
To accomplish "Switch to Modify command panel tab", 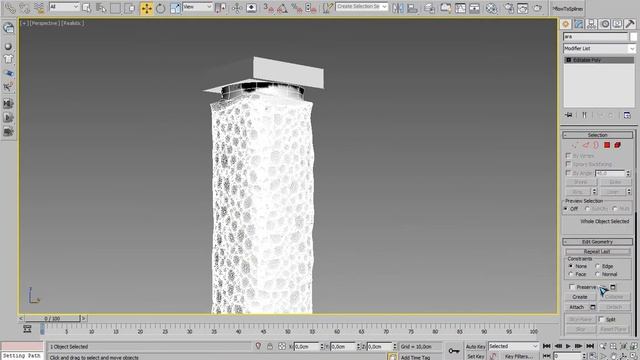I will (x=578, y=24).
